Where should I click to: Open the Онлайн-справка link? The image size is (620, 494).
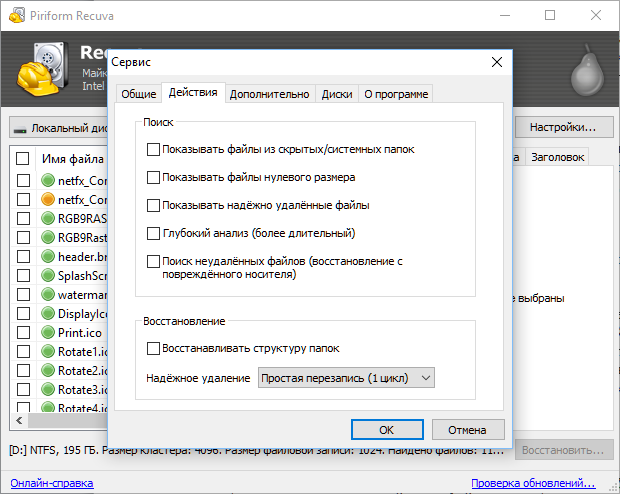click(x=52, y=483)
